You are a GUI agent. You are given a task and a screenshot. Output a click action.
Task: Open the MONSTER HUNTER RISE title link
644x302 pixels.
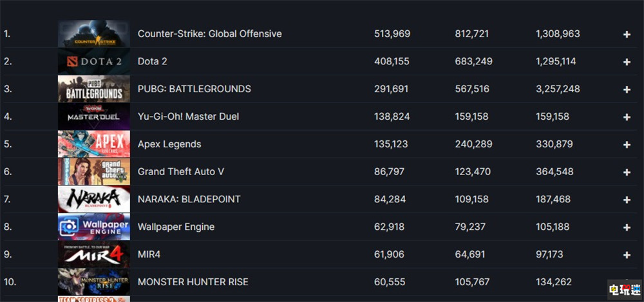pyautogui.click(x=193, y=282)
